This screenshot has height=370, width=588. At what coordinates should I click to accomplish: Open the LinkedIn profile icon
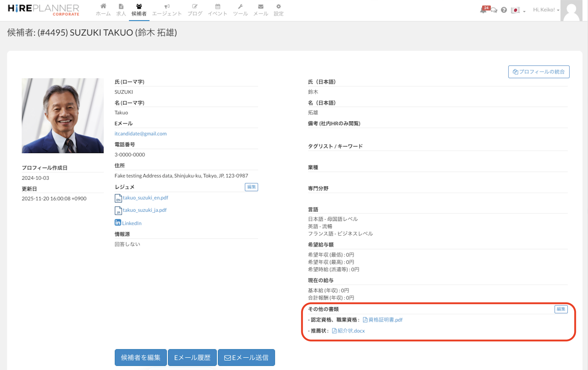[x=118, y=222]
